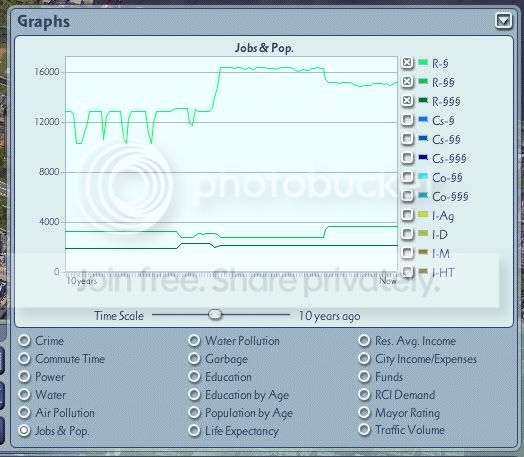This screenshot has height=457, width=524.
Task: Select the Education by Age graph
Action: 194,395
